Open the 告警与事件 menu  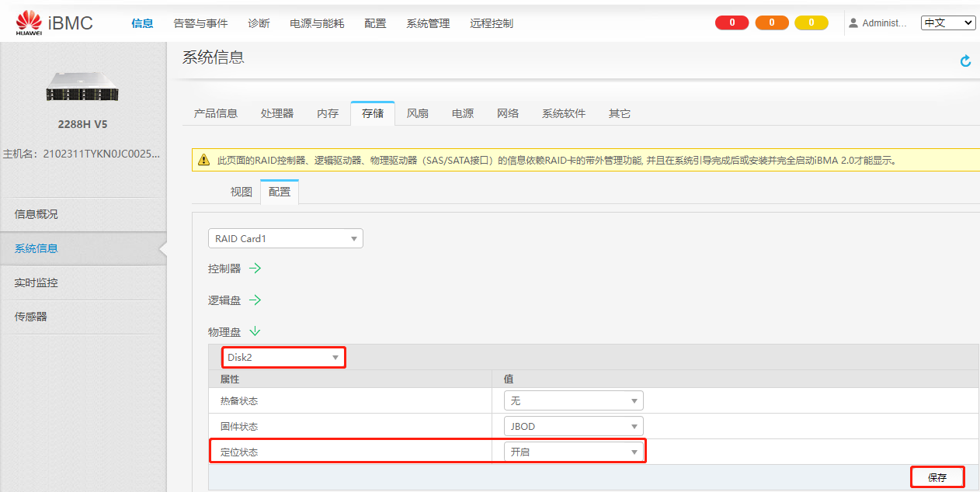click(x=200, y=23)
